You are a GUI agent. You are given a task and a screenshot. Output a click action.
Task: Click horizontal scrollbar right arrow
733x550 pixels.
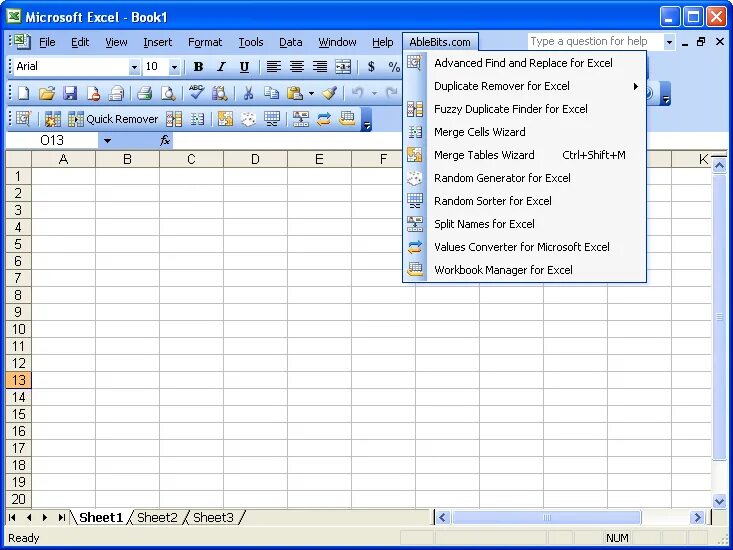click(x=697, y=517)
